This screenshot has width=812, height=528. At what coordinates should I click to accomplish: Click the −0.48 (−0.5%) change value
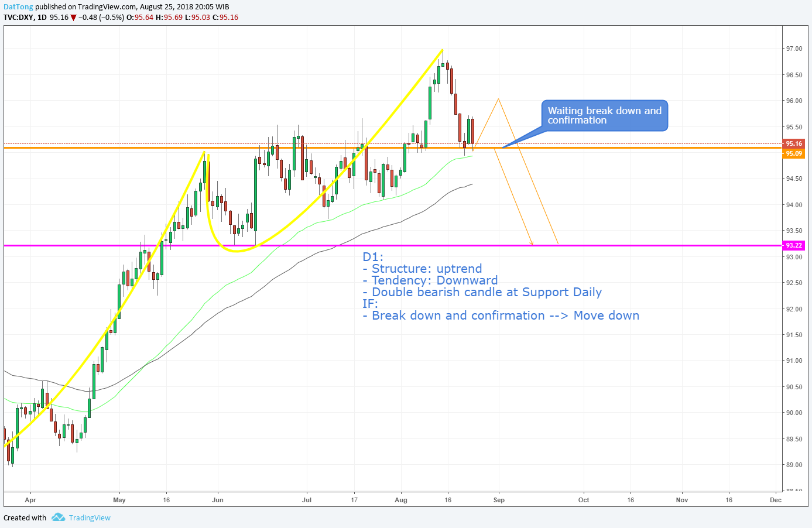tap(101, 18)
